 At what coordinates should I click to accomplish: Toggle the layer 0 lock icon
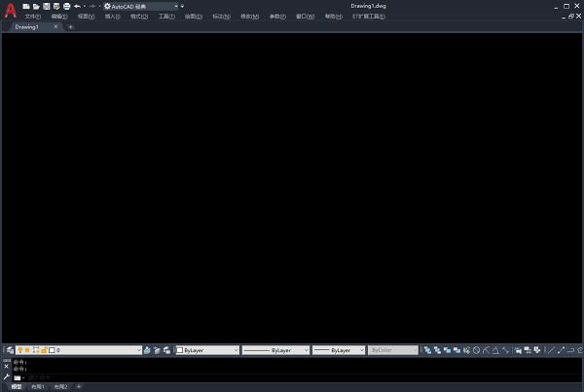point(44,350)
